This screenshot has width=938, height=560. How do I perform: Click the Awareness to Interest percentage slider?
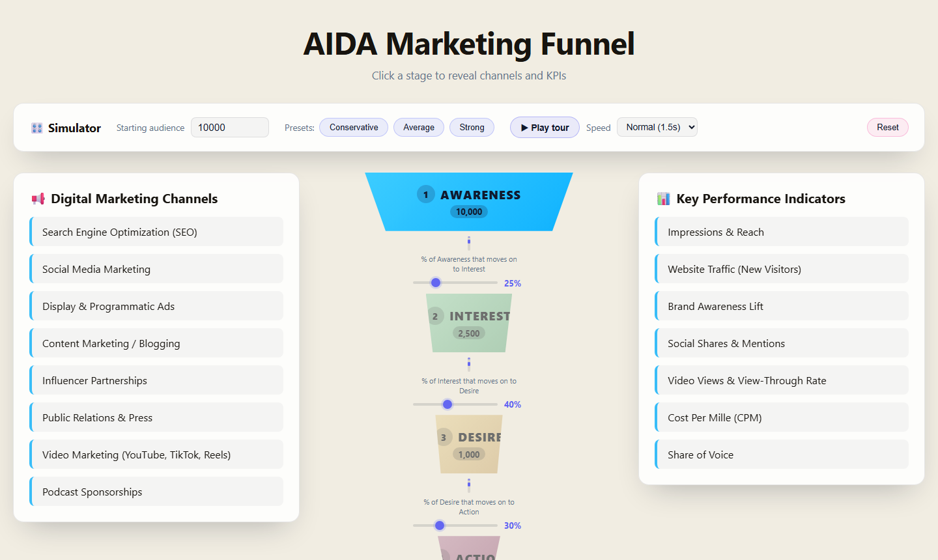pos(455,283)
